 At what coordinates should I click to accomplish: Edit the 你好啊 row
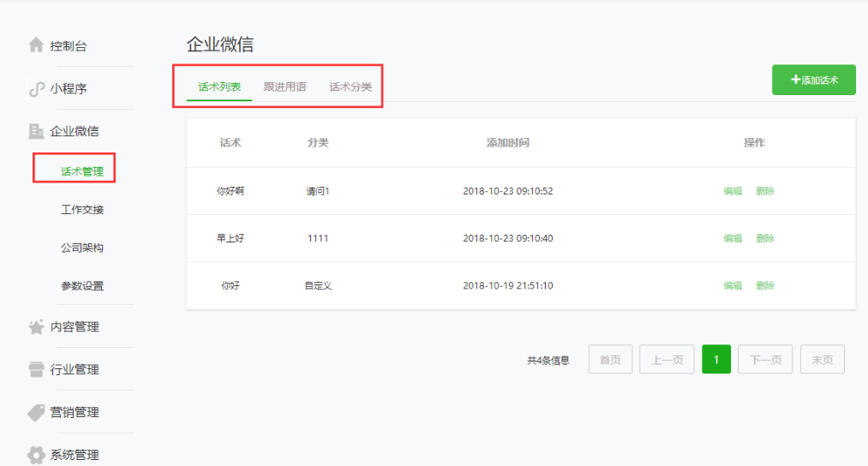tap(733, 191)
